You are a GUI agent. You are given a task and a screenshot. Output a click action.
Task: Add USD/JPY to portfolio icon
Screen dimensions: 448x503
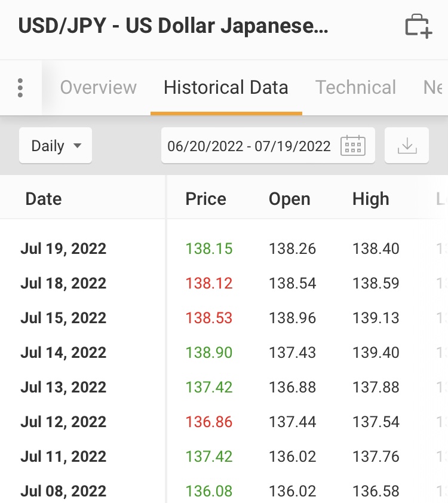click(x=419, y=26)
